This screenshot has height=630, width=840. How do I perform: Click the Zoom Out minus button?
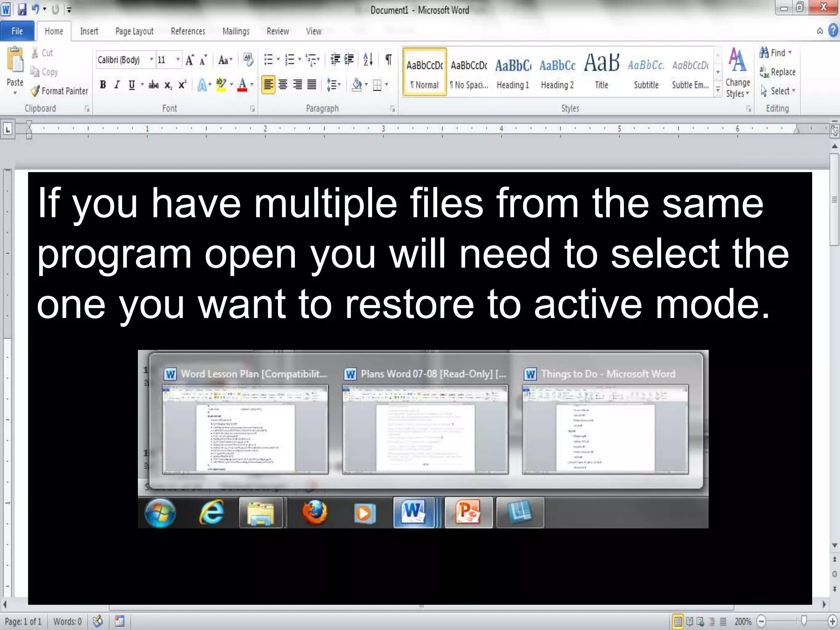pos(761,621)
